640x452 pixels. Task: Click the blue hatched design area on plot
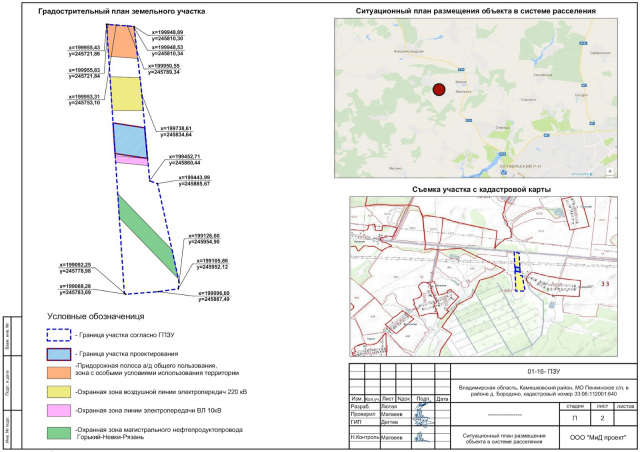[x=129, y=140]
